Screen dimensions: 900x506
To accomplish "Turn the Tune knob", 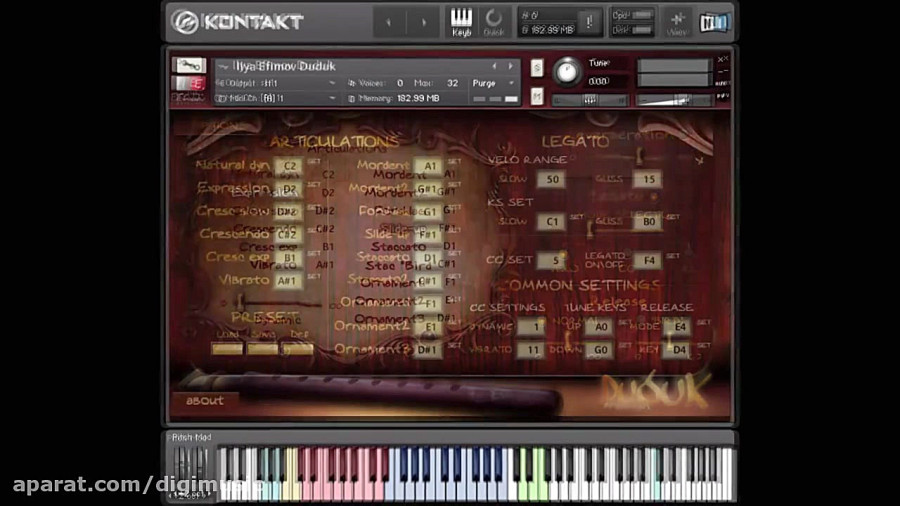I will (x=567, y=72).
